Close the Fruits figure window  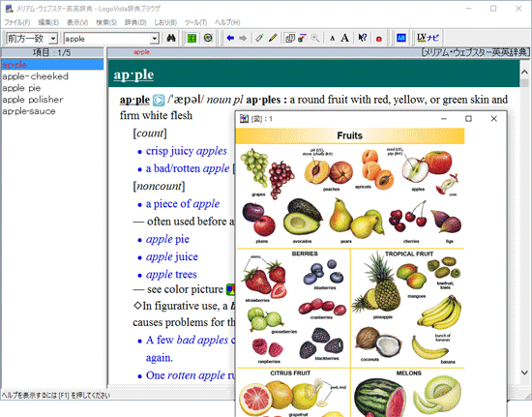click(x=494, y=118)
